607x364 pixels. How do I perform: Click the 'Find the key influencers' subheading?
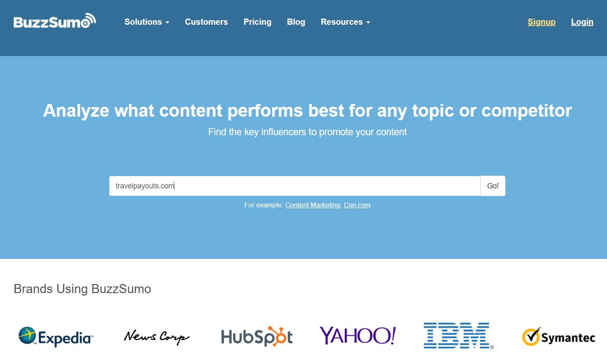(307, 132)
